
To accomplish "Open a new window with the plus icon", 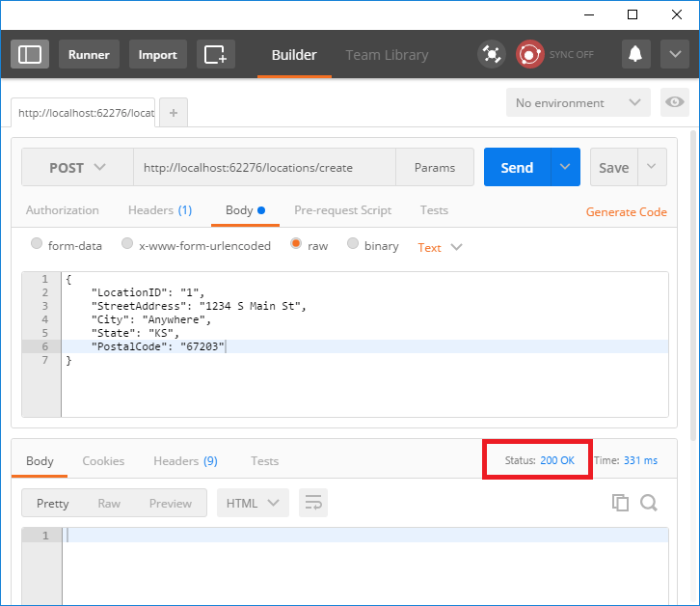I will [x=216, y=54].
